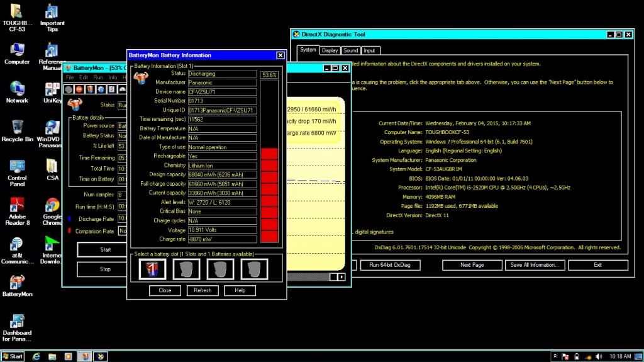Click Run 64-bit DxDiag button
Screen dimensions: 644x362
(x=390, y=265)
